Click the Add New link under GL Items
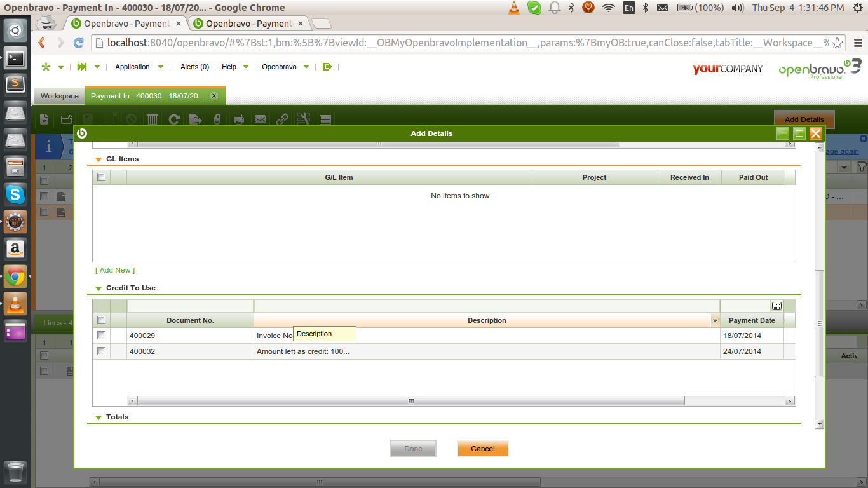Image resolution: width=868 pixels, height=488 pixels. pyautogui.click(x=115, y=270)
